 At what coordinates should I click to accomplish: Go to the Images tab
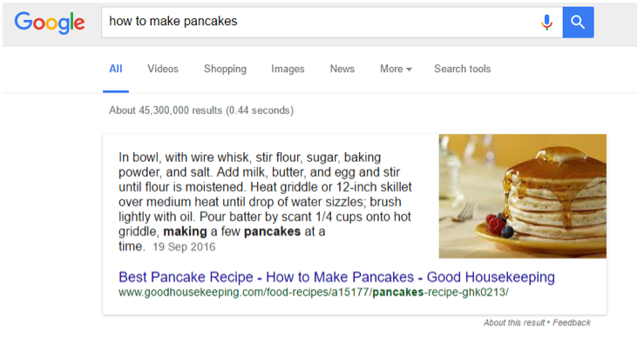288,69
